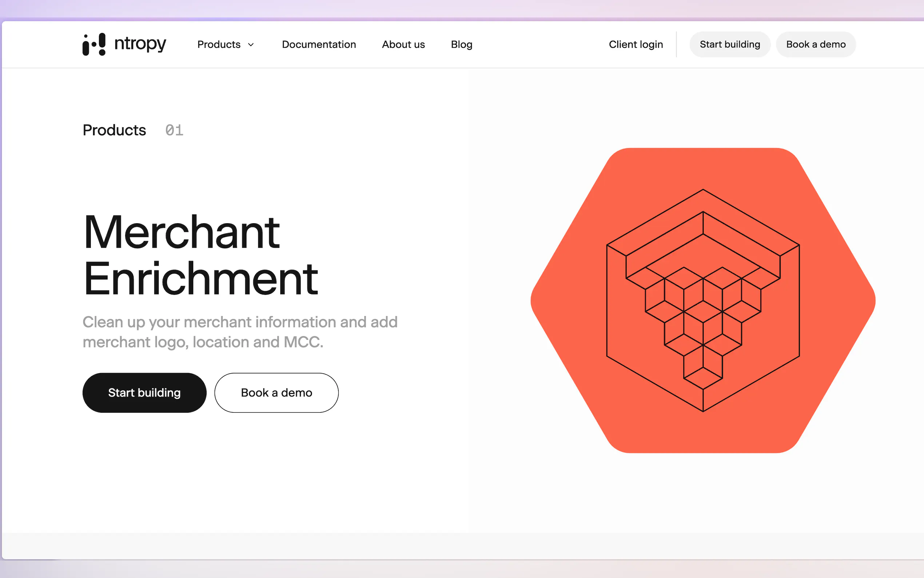Image resolution: width=924 pixels, height=578 pixels.
Task: Click the 01 section number
Action: 174,130
